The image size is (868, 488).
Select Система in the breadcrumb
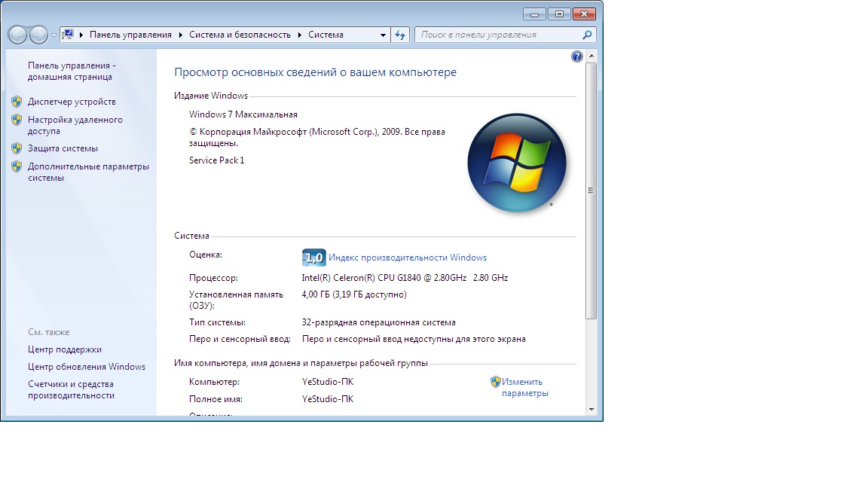click(x=325, y=35)
